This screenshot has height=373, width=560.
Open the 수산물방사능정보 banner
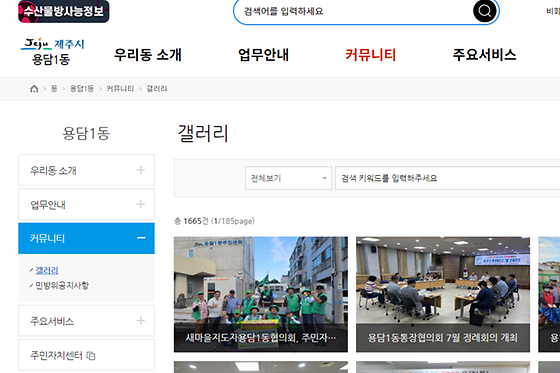point(64,11)
